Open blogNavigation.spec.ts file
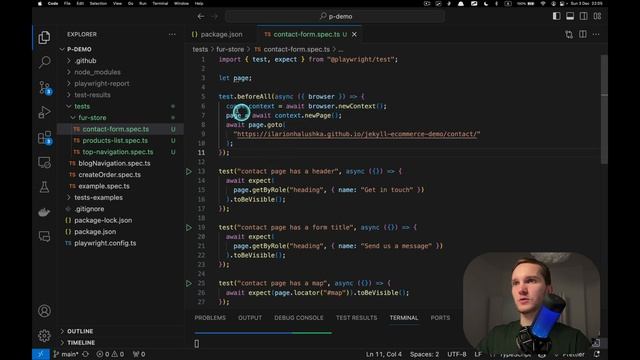 [x=114, y=163]
